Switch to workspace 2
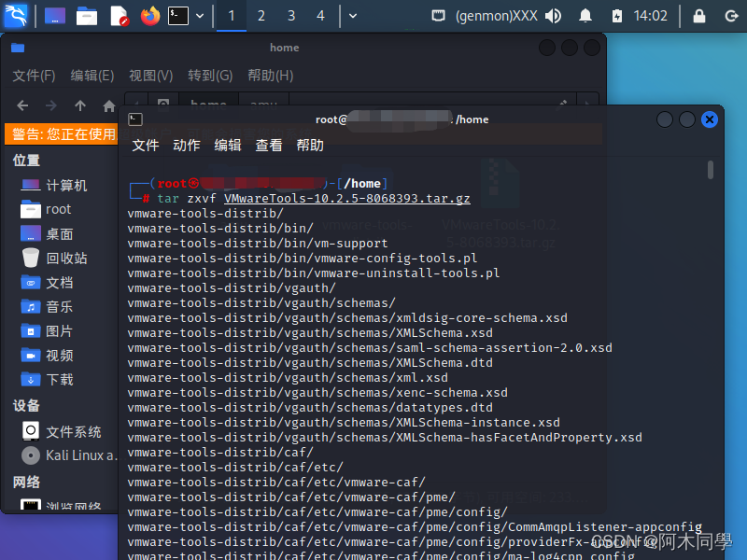 click(x=261, y=16)
